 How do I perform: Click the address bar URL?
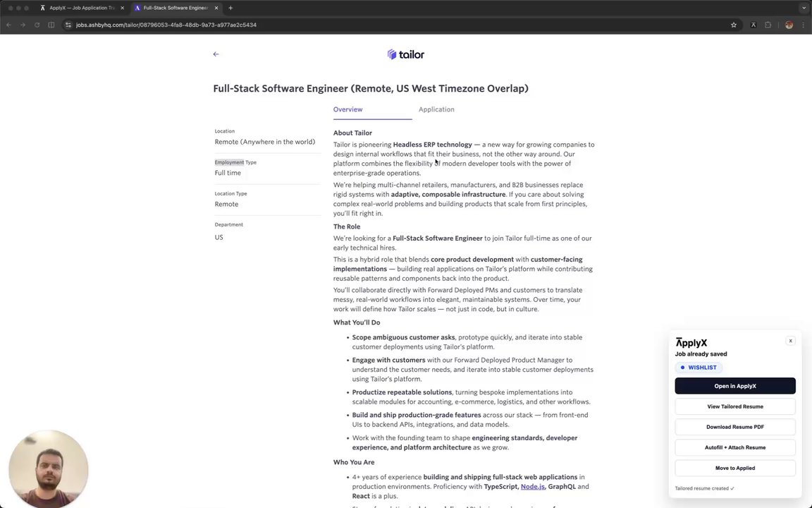click(166, 25)
